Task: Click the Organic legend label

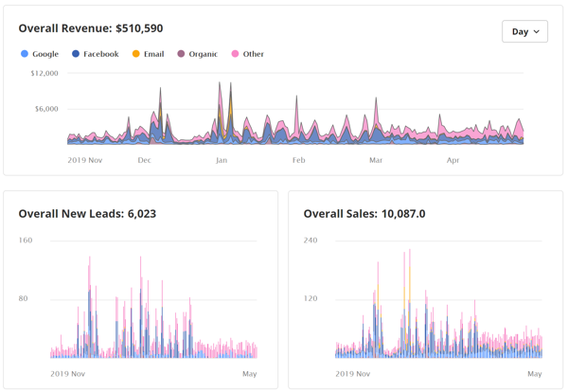Action: click(204, 54)
